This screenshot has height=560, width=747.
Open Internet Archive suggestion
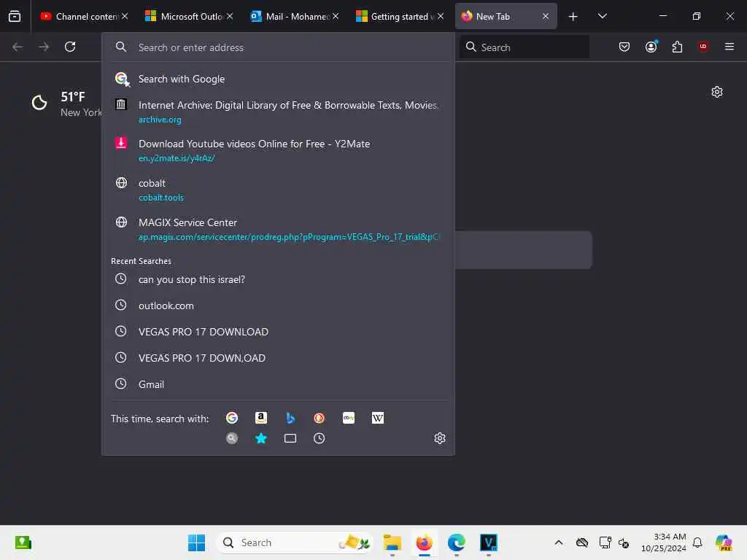(278, 112)
